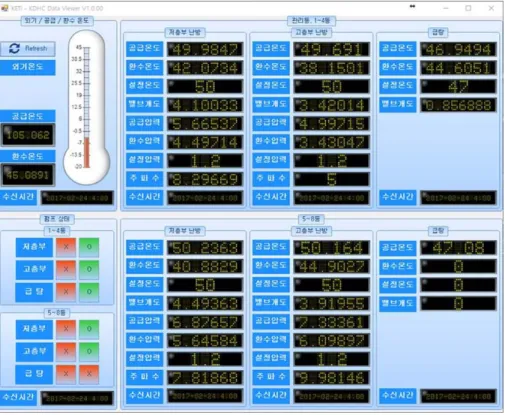Click 급탕 label in 5~8동 pump status
This screenshot has height=415, width=505.
pos(34,374)
